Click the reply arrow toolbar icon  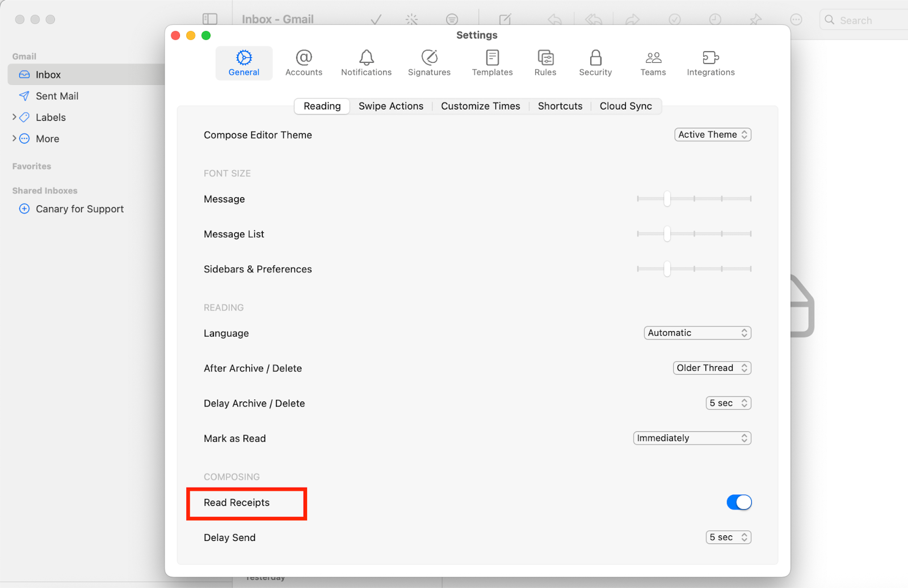click(x=555, y=20)
